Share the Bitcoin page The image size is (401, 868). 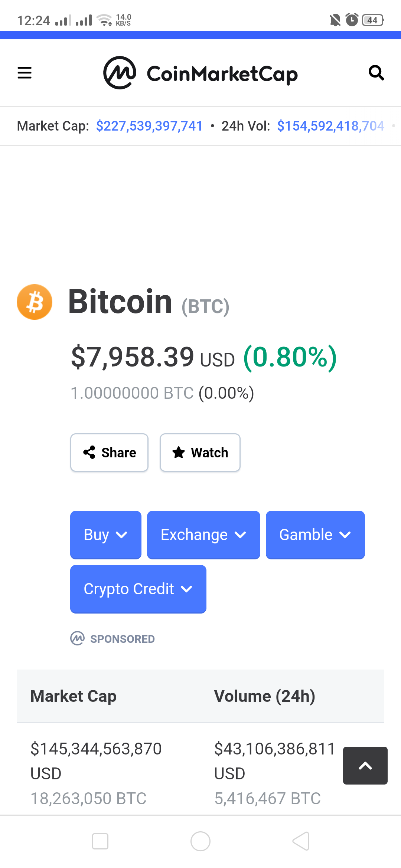(x=110, y=453)
